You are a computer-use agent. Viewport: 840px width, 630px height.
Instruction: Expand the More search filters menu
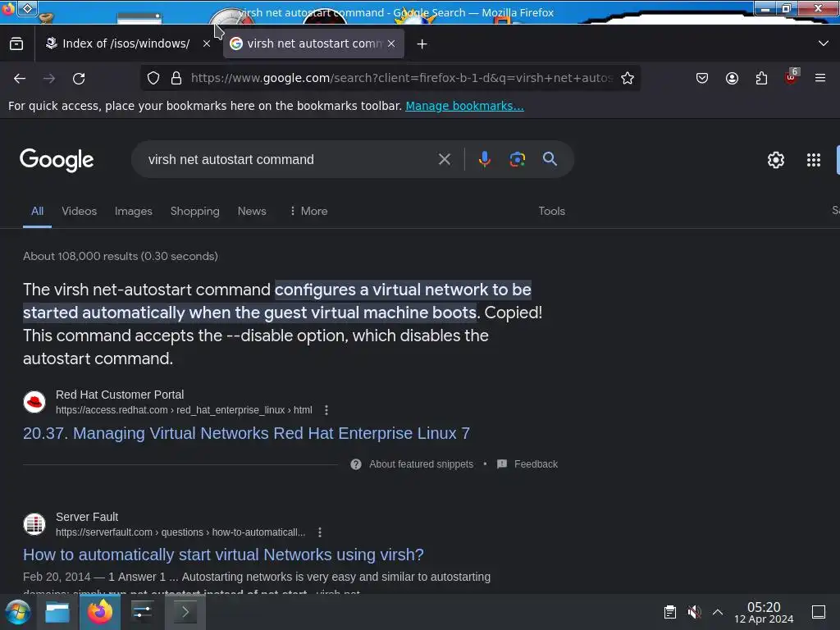click(308, 211)
